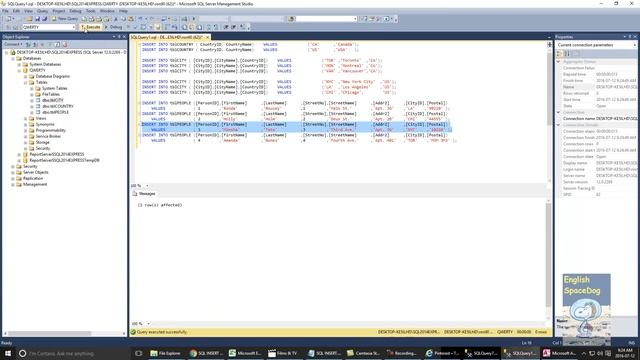640x360 pixels.
Task: Click the Paste icon in the main toolbar
Action: [131, 19]
